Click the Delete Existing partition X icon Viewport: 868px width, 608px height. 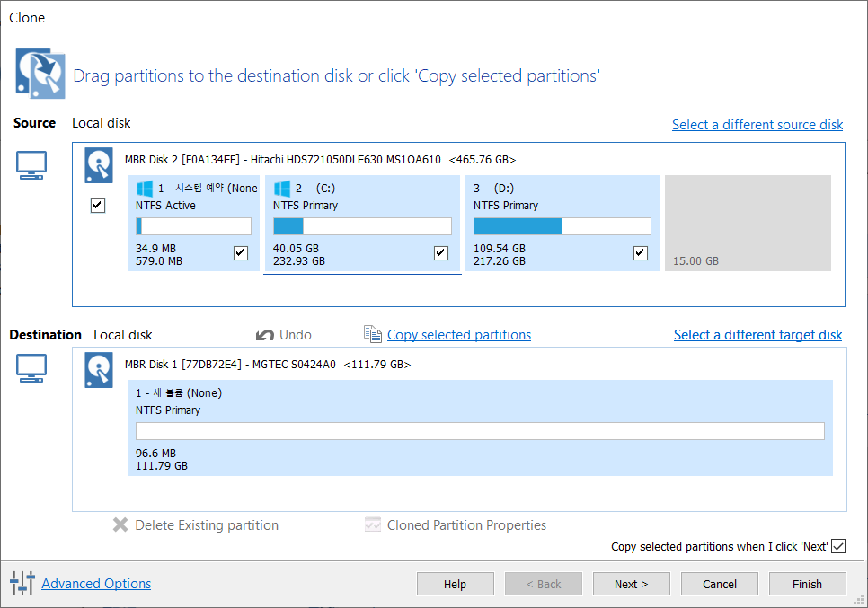point(120,524)
